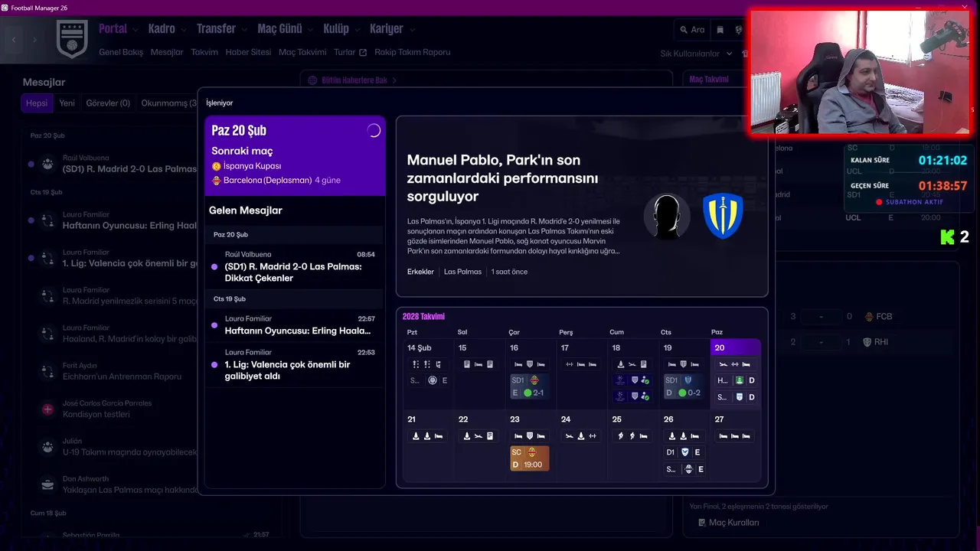Screen dimensions: 980x551
Task: Open external link icon beside Turlar
Action: tap(363, 53)
